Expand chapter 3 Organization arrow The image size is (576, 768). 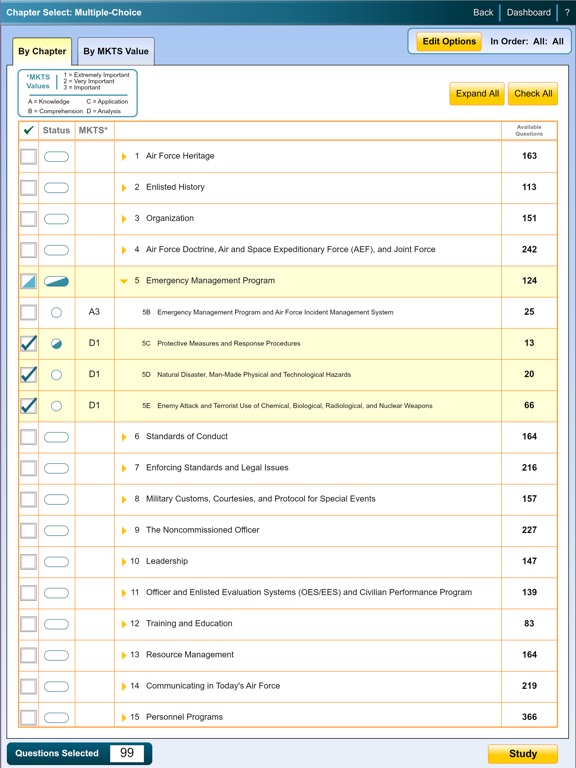click(124, 219)
